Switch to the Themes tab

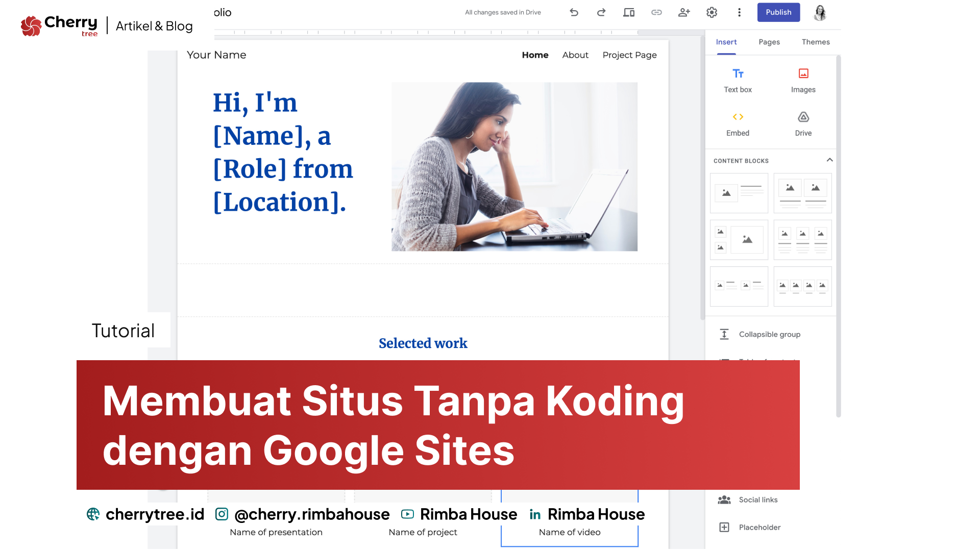tap(816, 42)
